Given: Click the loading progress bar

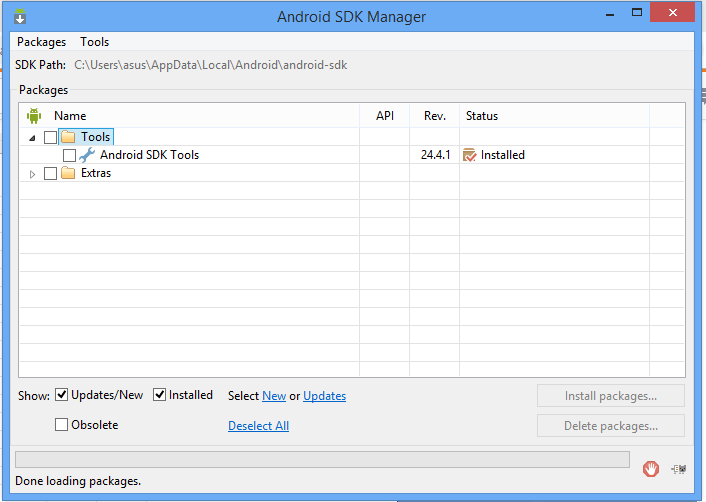Looking at the screenshot, I should [322, 459].
